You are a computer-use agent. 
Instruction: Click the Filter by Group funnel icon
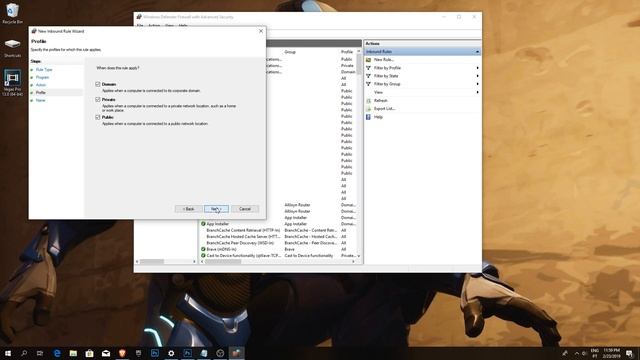[368, 84]
